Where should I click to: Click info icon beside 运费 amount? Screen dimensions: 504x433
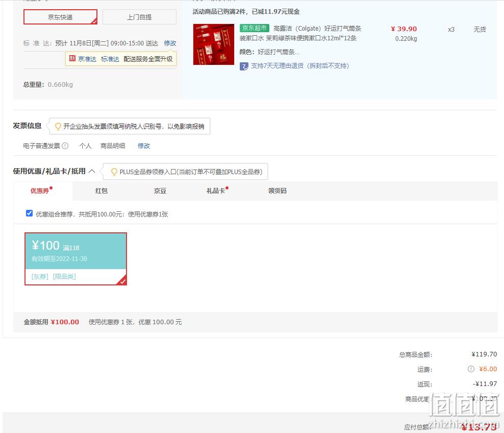click(x=471, y=369)
